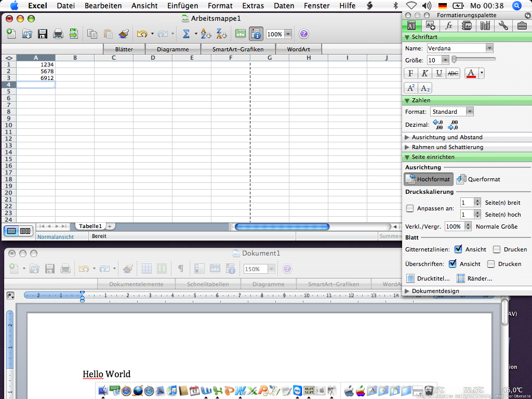
Task: Open the font Größe dropdown
Action: coord(445,60)
